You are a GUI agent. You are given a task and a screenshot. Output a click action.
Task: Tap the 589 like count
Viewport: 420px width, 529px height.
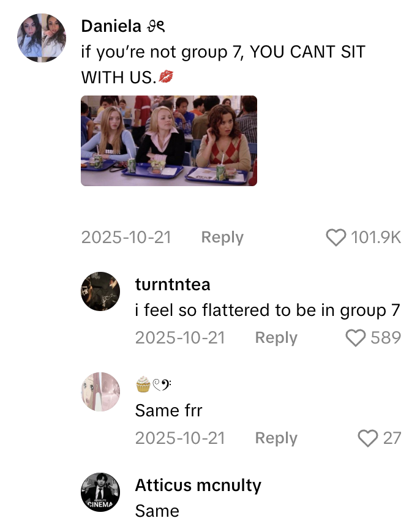386,338
